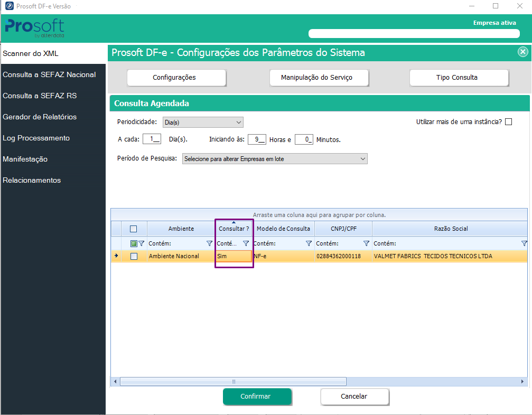Click the Empresa ativa field
532x415 pixels.
(x=414, y=34)
